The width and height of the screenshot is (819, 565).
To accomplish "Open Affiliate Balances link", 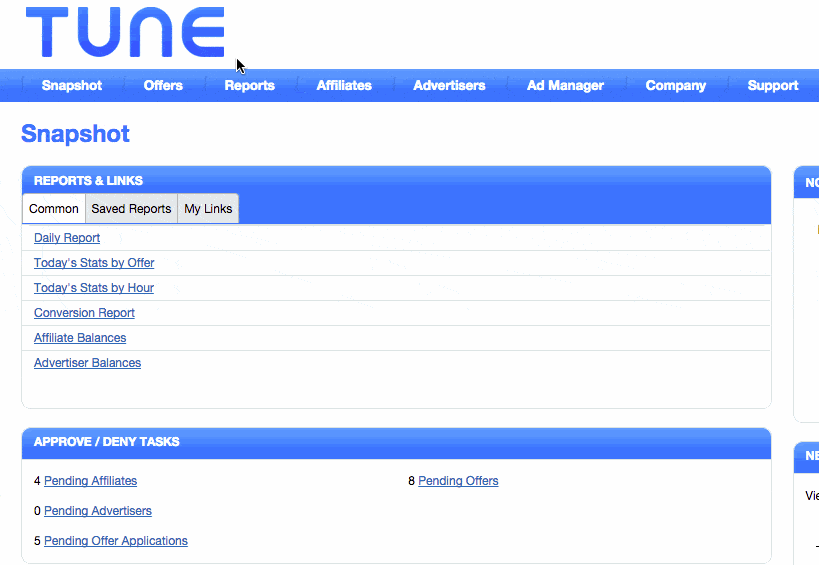I will [80, 338].
